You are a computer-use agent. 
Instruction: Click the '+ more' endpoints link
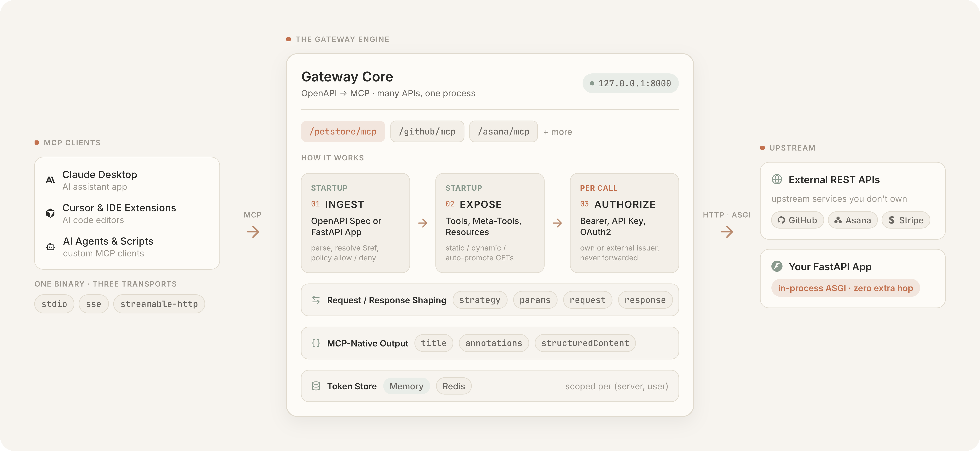pos(558,132)
